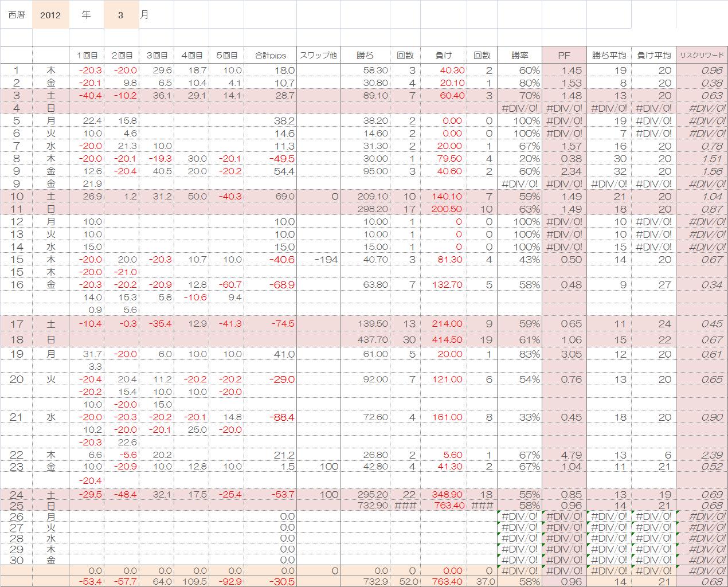Click the 21.9 first-trade cell
The height and width of the screenshot is (587, 728).
point(87,183)
